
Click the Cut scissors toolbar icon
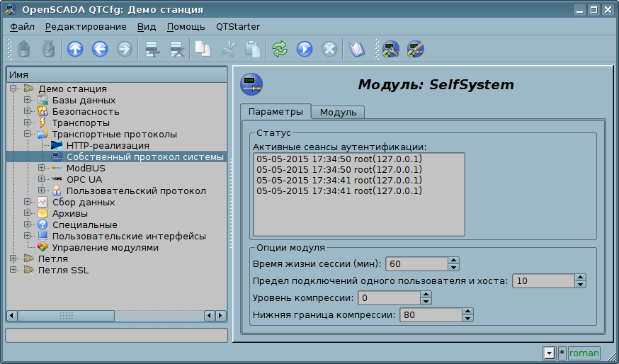[228, 50]
